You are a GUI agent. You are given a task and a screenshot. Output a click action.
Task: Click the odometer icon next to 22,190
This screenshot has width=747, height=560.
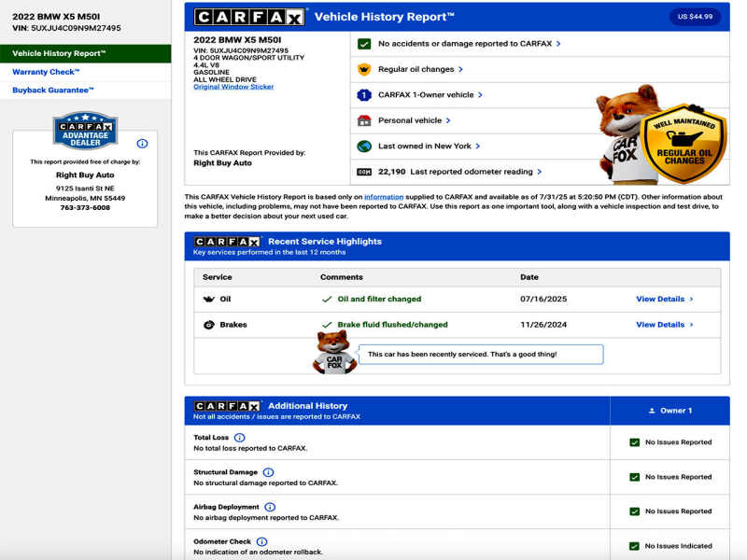364,172
